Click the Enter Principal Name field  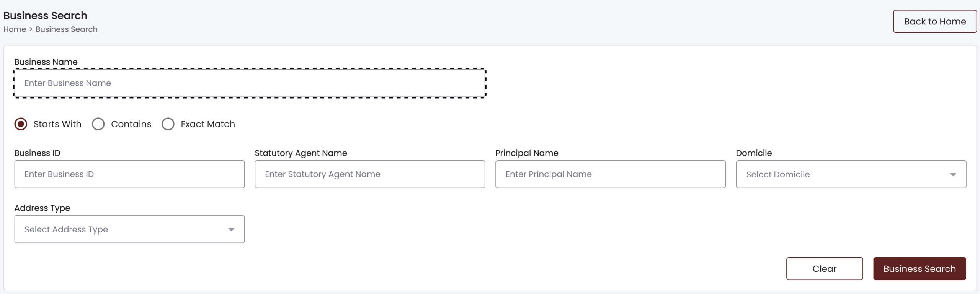[610, 174]
